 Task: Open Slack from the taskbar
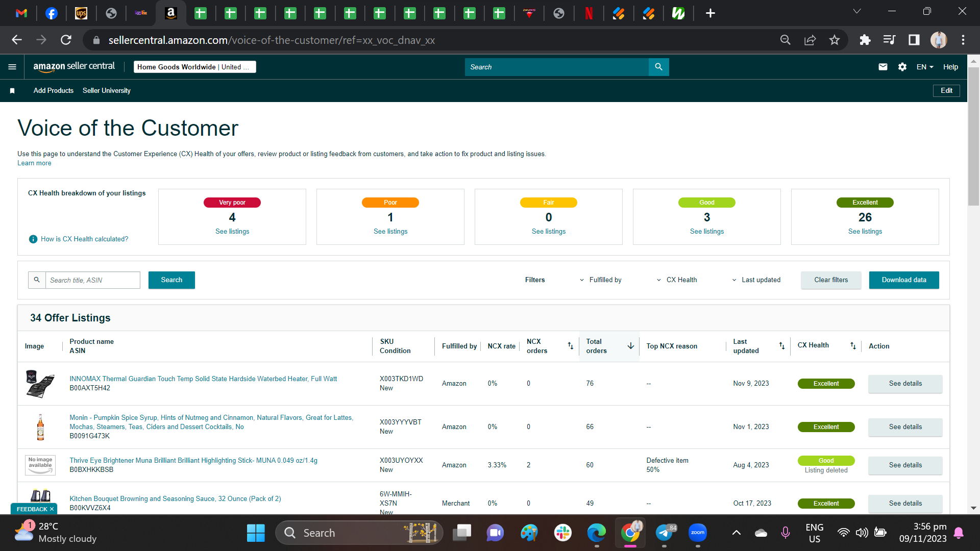pos(562,533)
